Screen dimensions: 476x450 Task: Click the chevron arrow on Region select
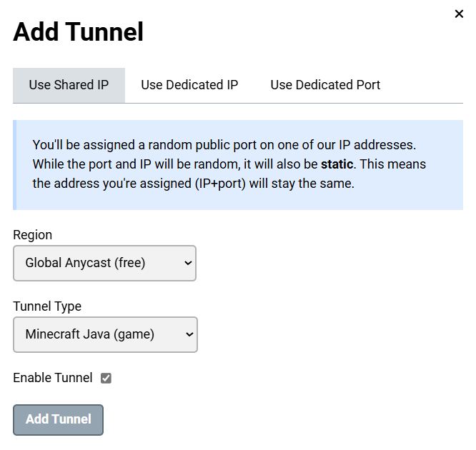pos(188,263)
